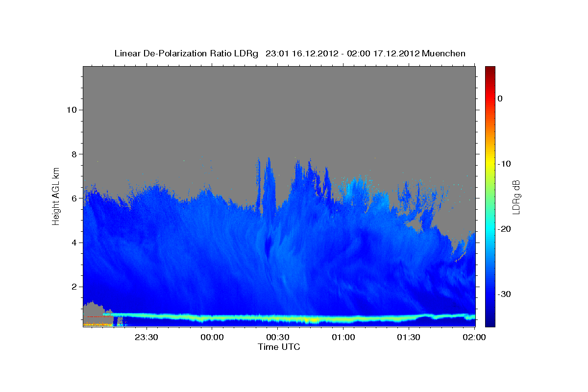This screenshot has width=588, height=392.
Task: Pick the dark red top of the colorbar
Action: click(x=490, y=71)
